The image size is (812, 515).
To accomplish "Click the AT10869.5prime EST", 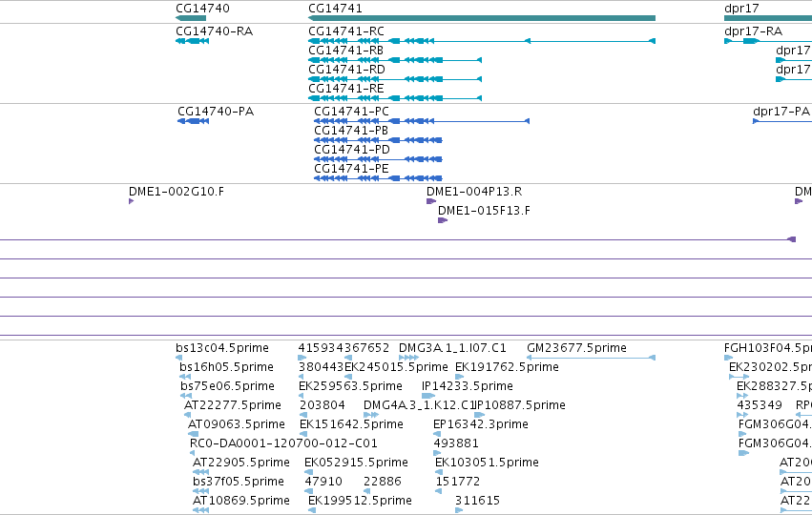I will click(240, 501).
